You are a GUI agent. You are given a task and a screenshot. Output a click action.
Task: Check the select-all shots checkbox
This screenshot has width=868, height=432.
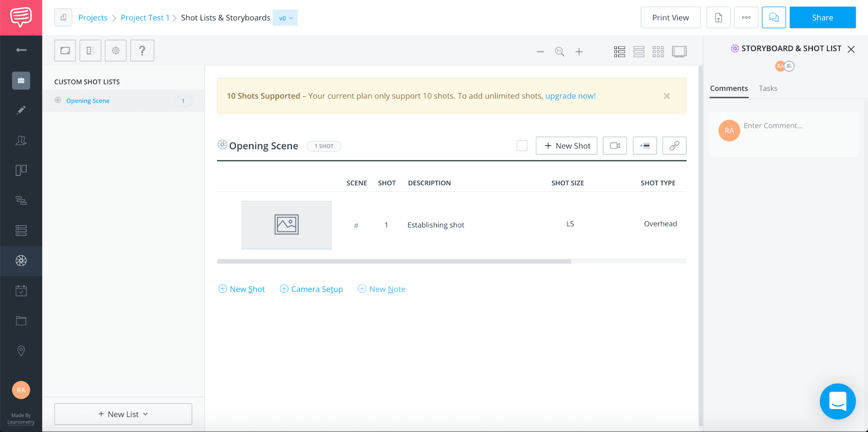[x=521, y=145]
